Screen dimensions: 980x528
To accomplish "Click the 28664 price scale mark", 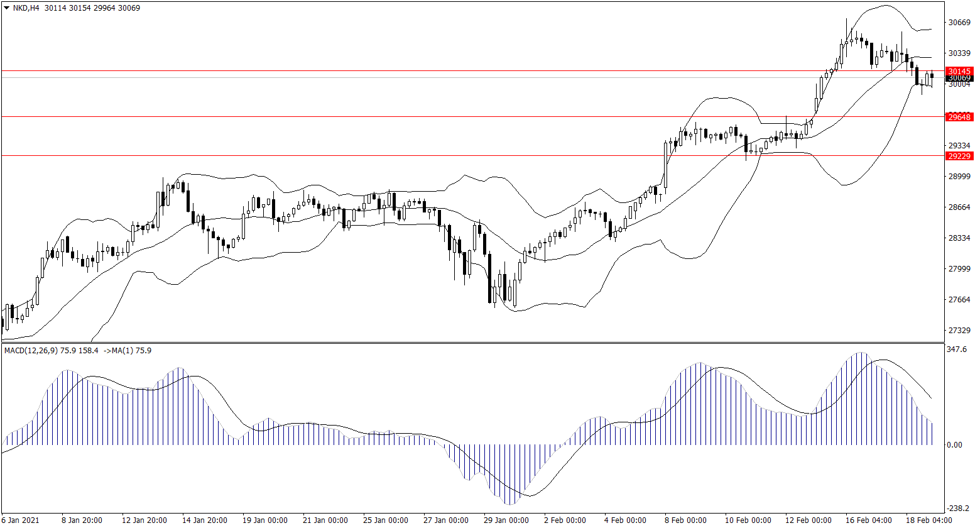I will click(959, 207).
